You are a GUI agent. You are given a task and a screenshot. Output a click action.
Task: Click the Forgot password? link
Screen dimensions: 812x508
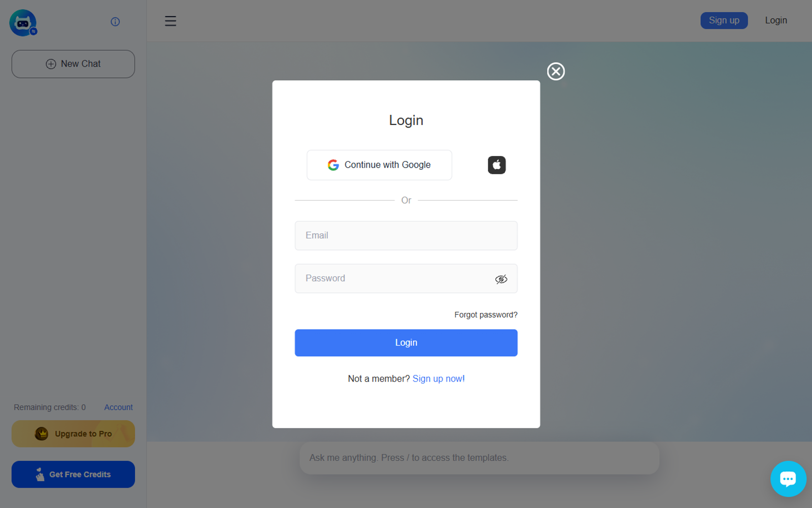[x=486, y=315]
